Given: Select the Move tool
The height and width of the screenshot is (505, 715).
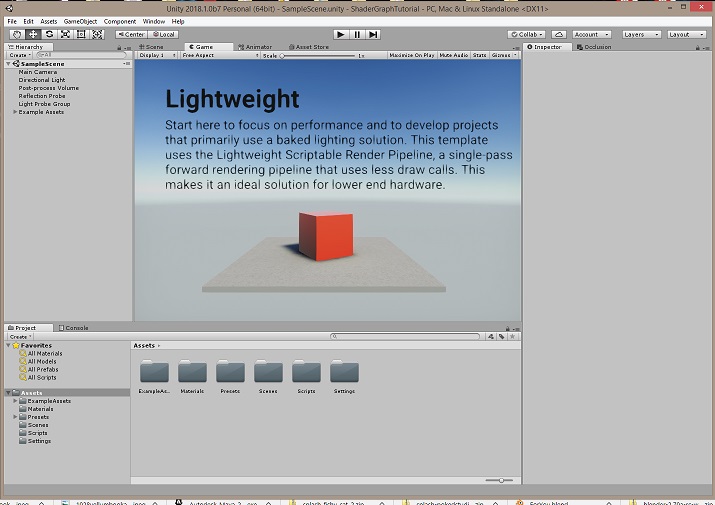Looking at the screenshot, I should tap(33, 34).
